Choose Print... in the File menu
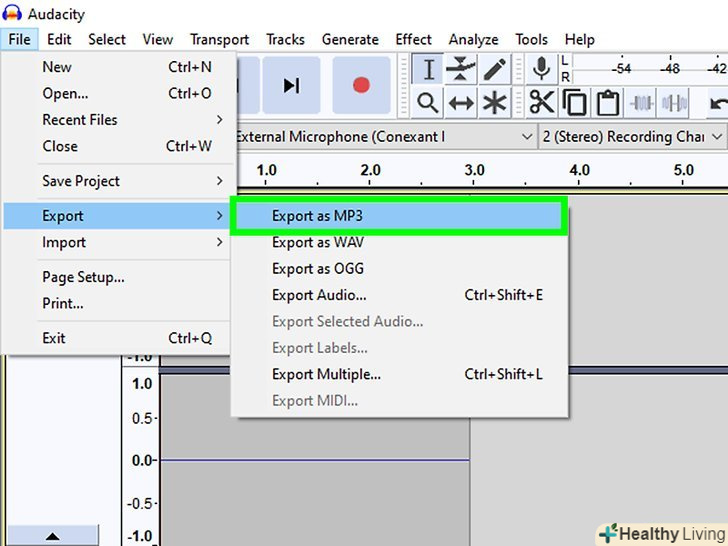The height and width of the screenshot is (546, 728). tap(117, 304)
